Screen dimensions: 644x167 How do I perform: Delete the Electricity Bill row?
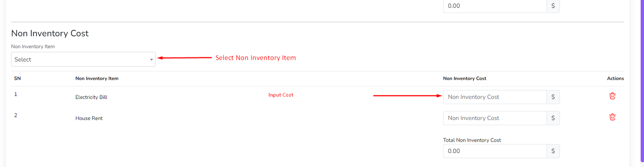[x=612, y=96]
